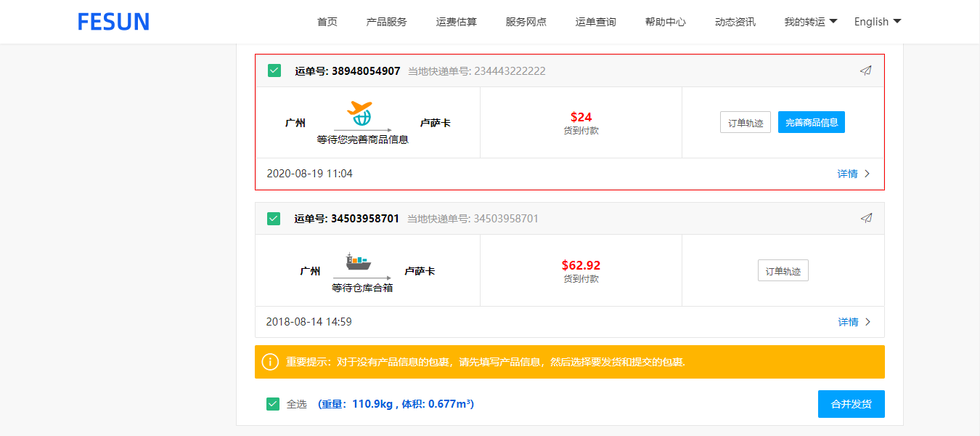
Task: Uncheck waybill 38948054907 checkbox
Action: click(274, 70)
